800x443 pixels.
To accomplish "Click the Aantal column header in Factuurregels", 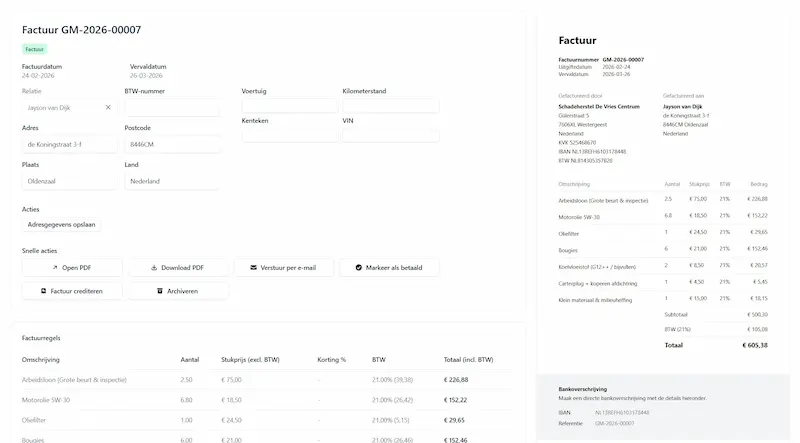I will (x=190, y=359).
